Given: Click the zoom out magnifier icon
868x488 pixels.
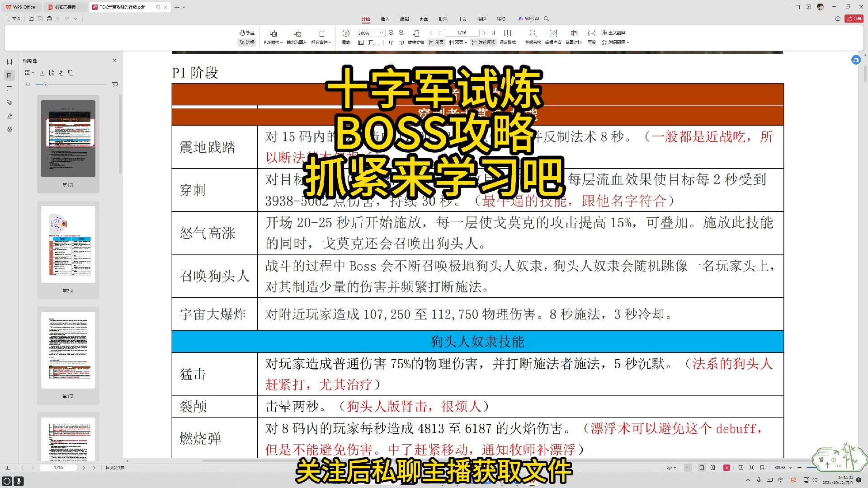Looking at the screenshot, I should tap(401, 33).
